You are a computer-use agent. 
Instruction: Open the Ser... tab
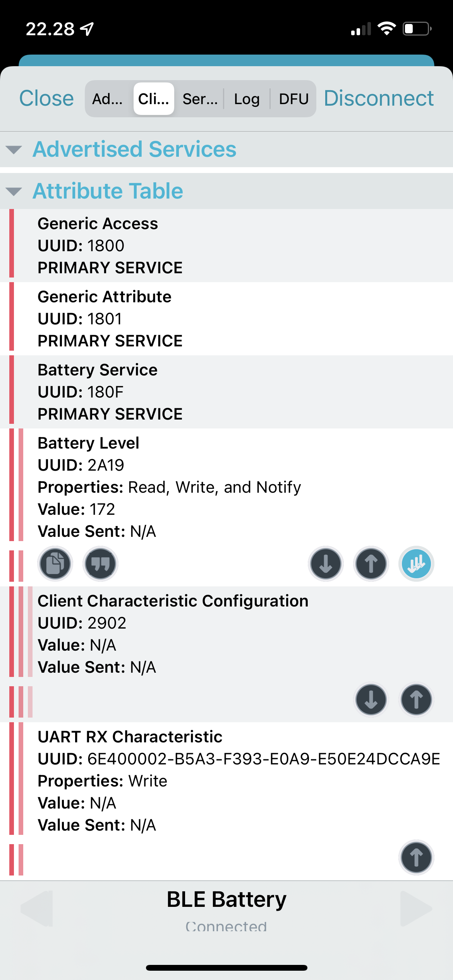(x=200, y=99)
